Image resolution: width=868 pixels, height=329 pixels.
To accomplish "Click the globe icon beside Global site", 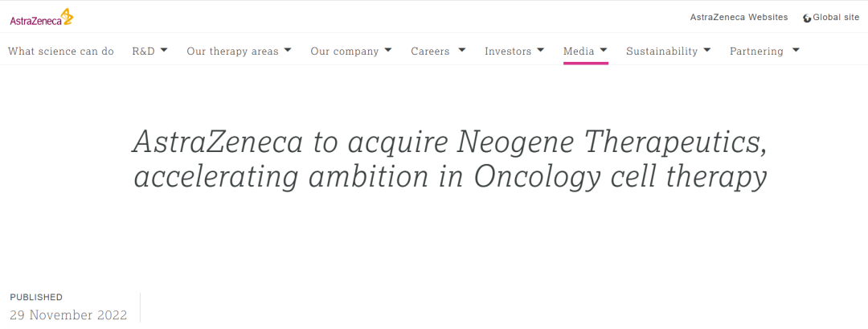I will (x=807, y=18).
